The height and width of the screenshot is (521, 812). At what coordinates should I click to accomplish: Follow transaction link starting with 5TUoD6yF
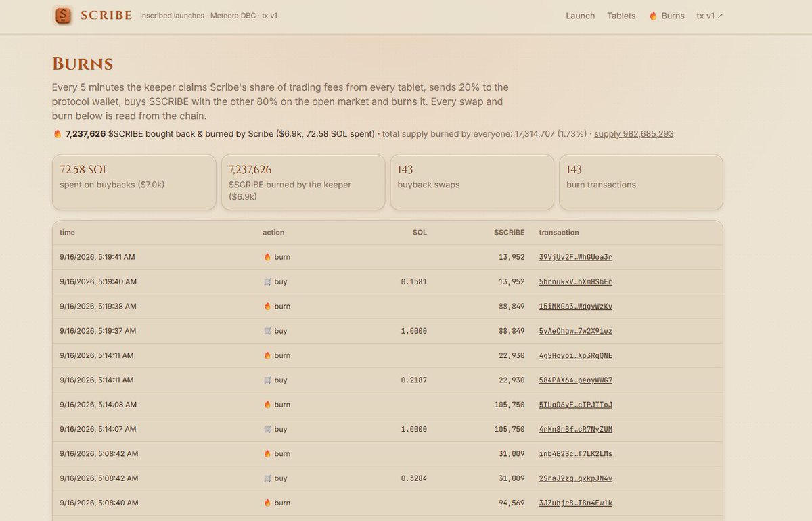[x=576, y=405]
